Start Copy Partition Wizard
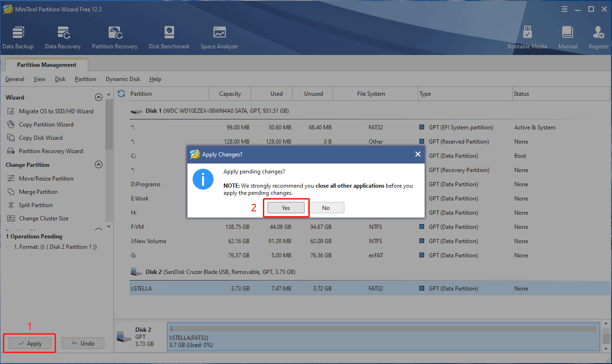612x364 pixels. (40, 124)
